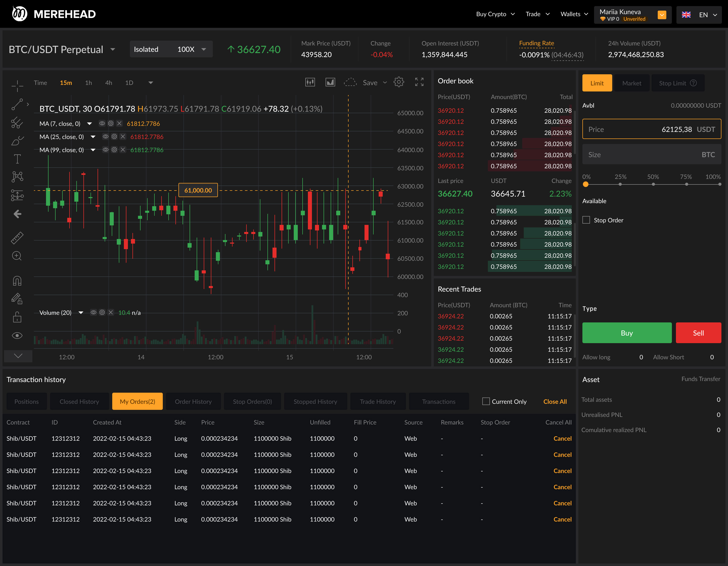Click the Close All link
728x566 pixels.
click(x=555, y=402)
